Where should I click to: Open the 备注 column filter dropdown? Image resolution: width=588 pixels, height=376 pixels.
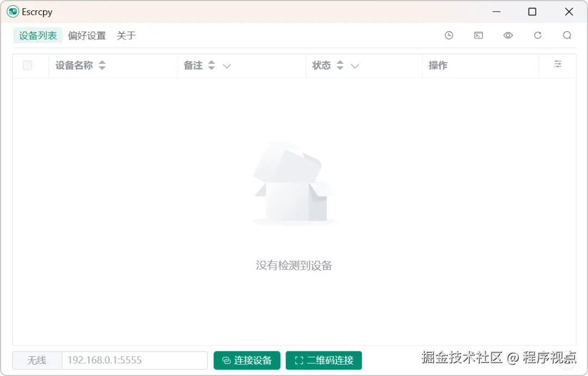pyautogui.click(x=227, y=66)
